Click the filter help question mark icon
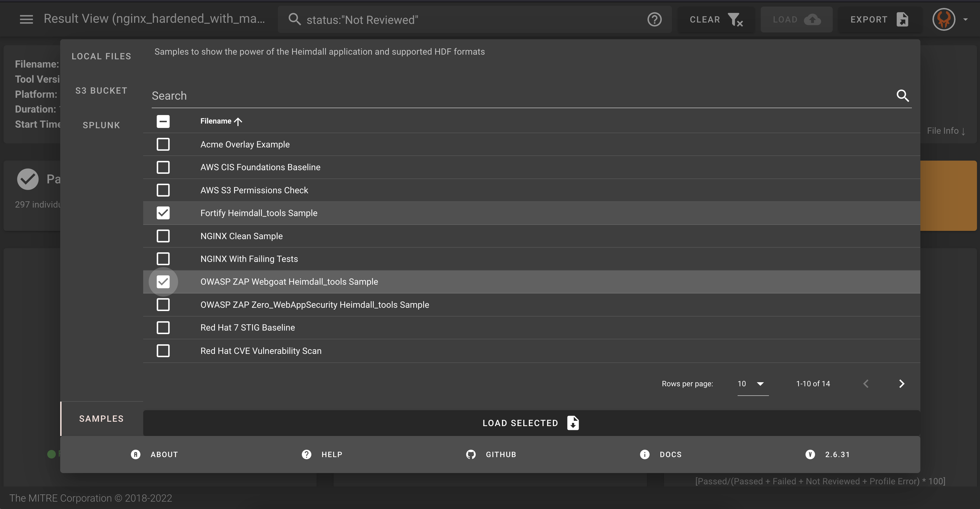This screenshot has height=509, width=980. [654, 19]
